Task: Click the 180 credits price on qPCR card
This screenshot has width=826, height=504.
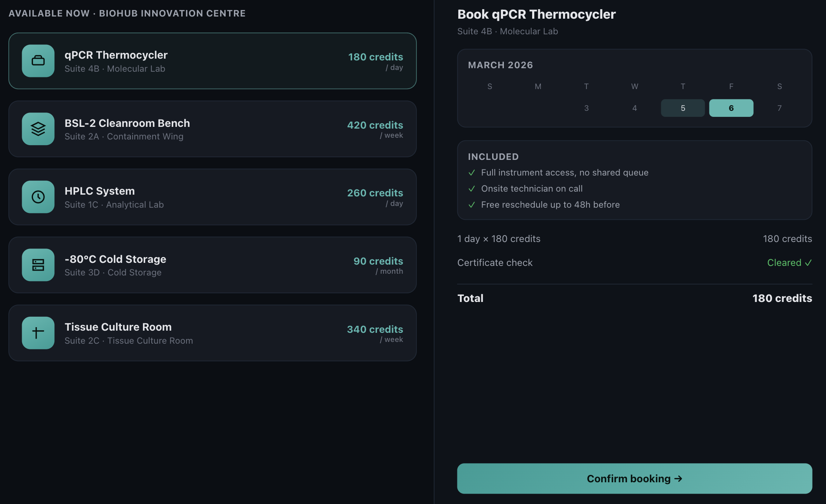Action: (x=376, y=57)
